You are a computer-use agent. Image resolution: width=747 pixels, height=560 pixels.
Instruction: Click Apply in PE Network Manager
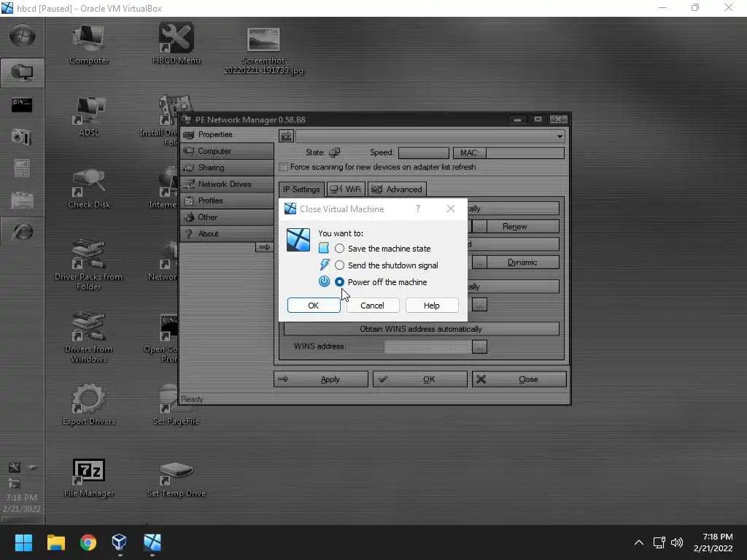click(x=321, y=379)
